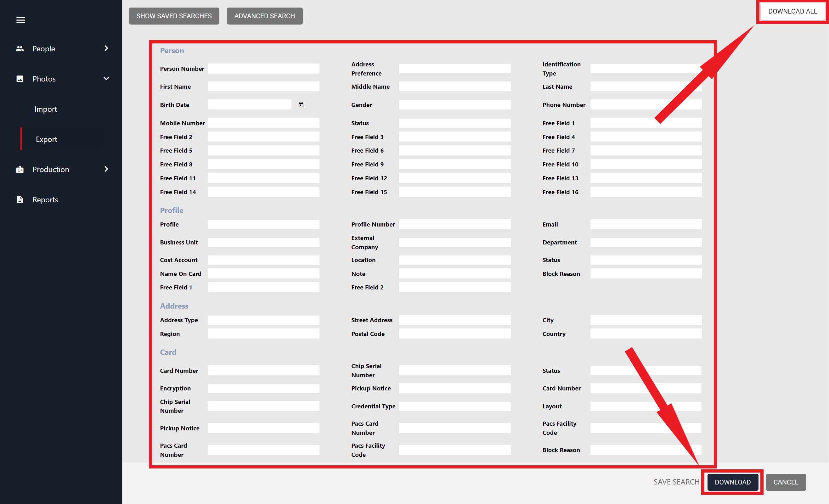Screen dimensions: 829x504
Task: Focus the Email input field
Action: (646, 224)
